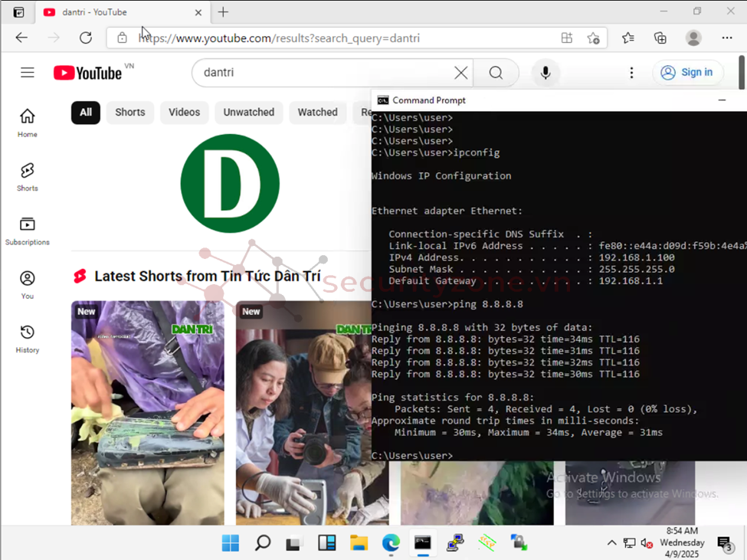
Task: Open the clock showing 8:54 AM
Action: pos(682,542)
